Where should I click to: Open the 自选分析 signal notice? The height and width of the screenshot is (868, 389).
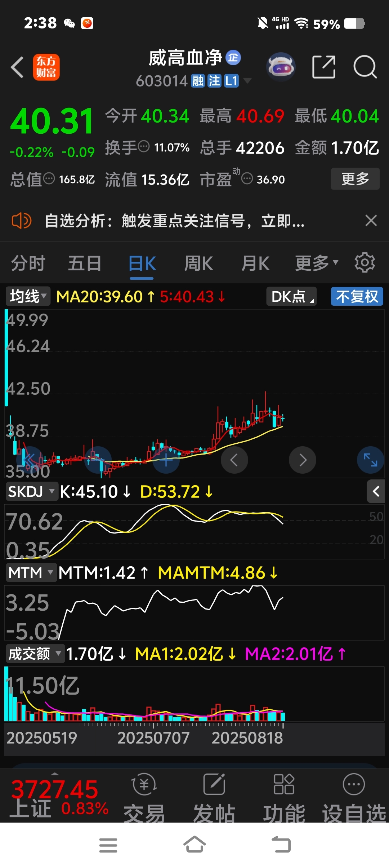(175, 221)
